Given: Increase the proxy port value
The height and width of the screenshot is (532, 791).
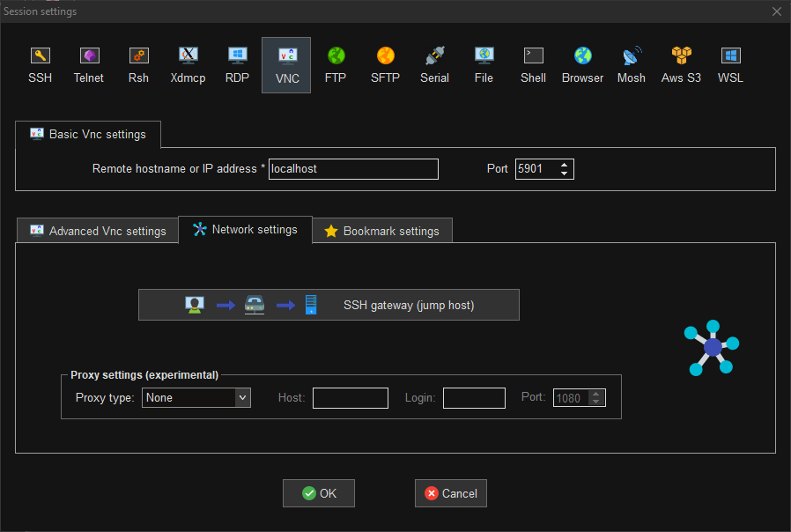Looking at the screenshot, I should tap(595, 395).
